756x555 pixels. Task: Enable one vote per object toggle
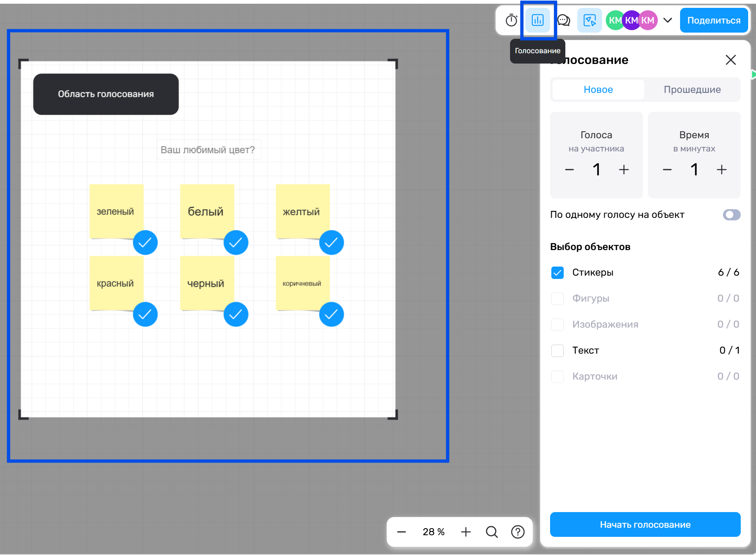tap(731, 215)
